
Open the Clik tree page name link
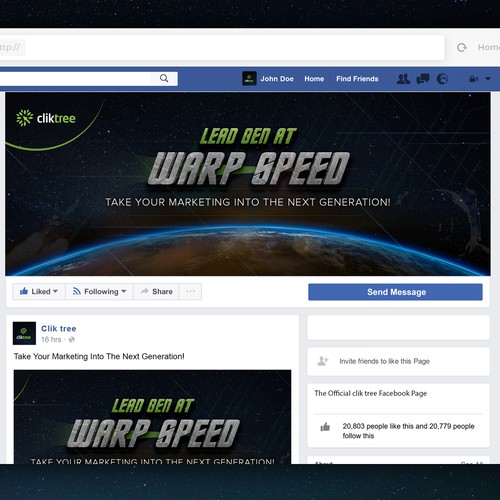[59, 329]
